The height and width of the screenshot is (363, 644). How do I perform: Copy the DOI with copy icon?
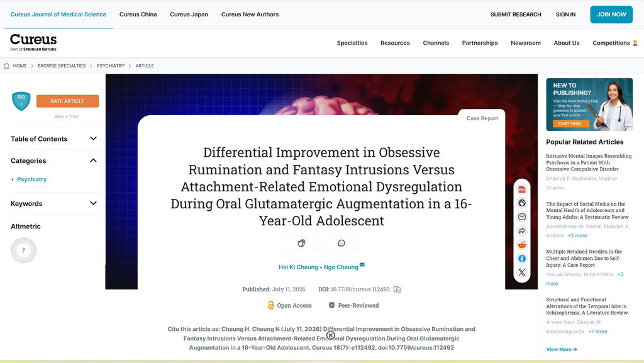click(397, 289)
